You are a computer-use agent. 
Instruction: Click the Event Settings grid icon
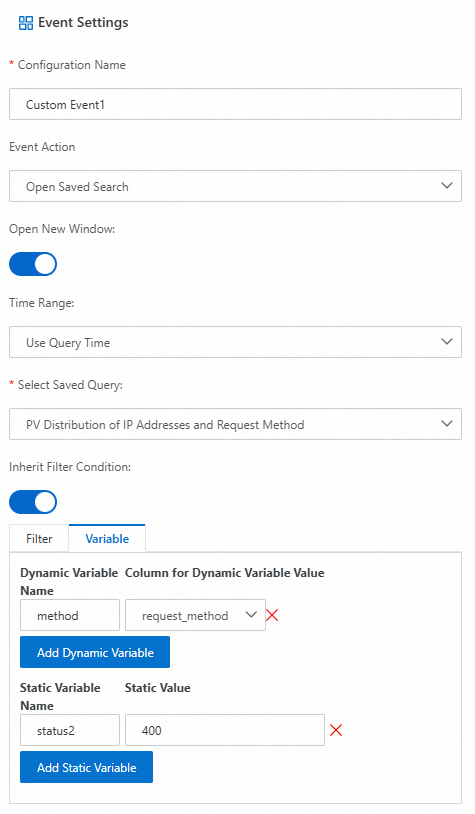25,23
